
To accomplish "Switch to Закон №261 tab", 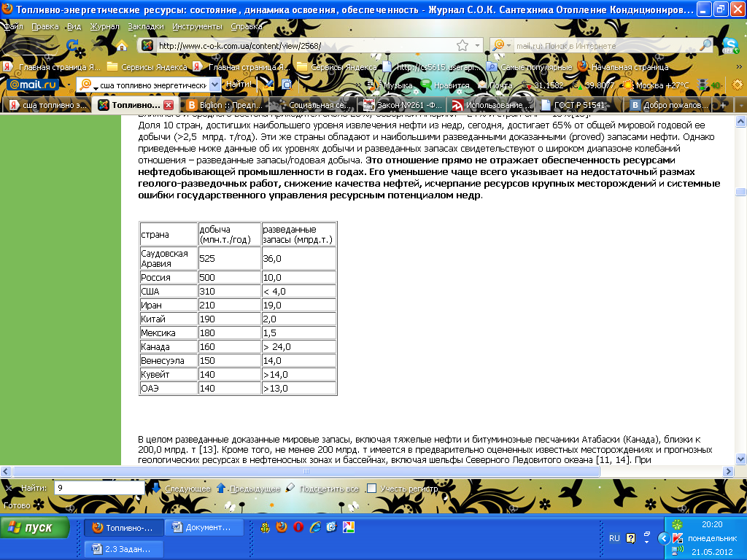I will coord(403,105).
